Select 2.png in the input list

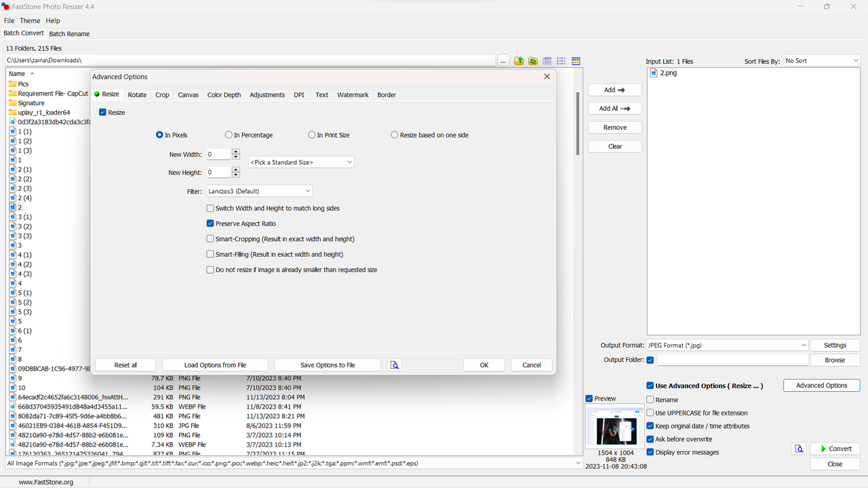667,73
